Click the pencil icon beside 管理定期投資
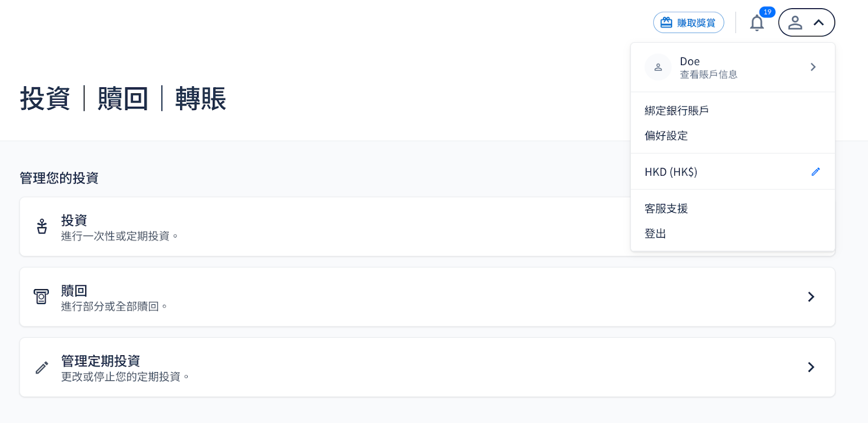Image resolution: width=868 pixels, height=423 pixels. coord(42,368)
